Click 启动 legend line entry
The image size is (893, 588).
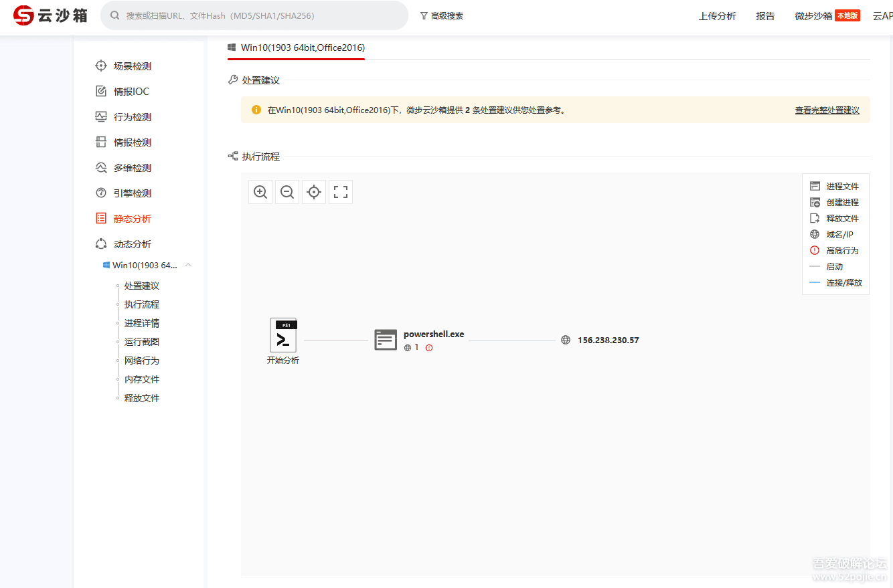tap(827, 266)
